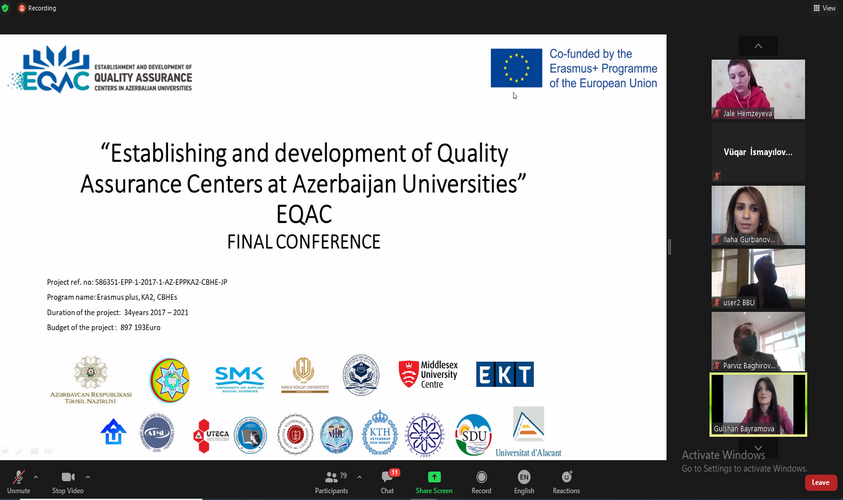Open English interpretation language option

(524, 481)
